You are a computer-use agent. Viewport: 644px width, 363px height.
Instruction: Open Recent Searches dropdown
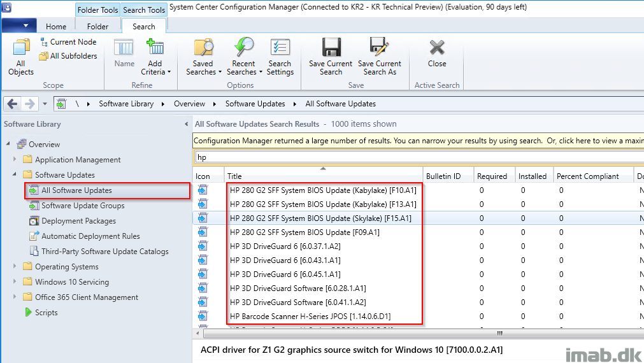pyautogui.click(x=244, y=57)
